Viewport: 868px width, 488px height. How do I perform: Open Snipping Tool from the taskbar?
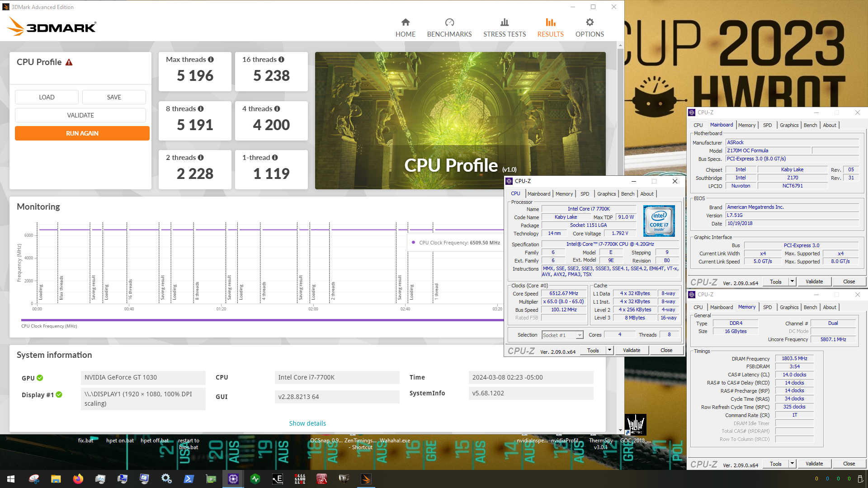tap(34, 479)
